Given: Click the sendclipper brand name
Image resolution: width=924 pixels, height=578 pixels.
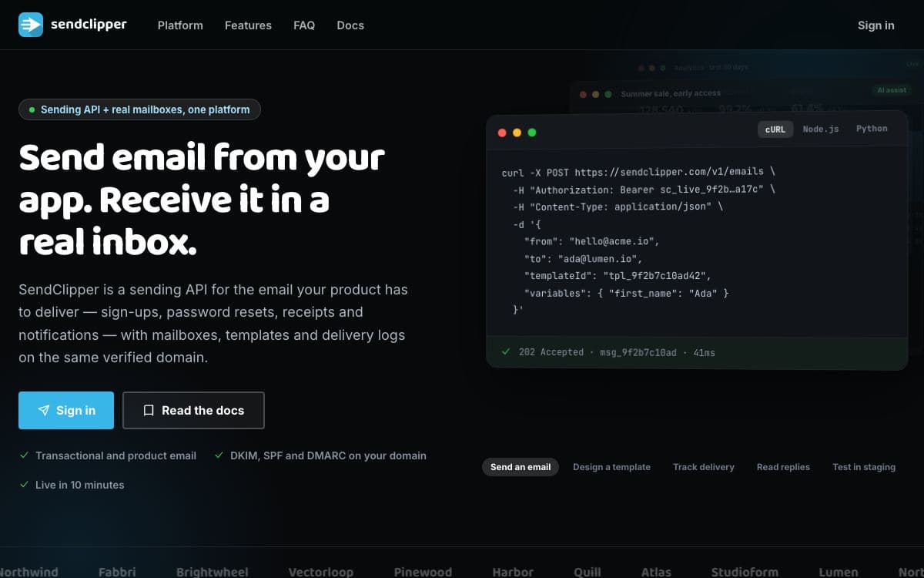Looking at the screenshot, I should 89,25.
